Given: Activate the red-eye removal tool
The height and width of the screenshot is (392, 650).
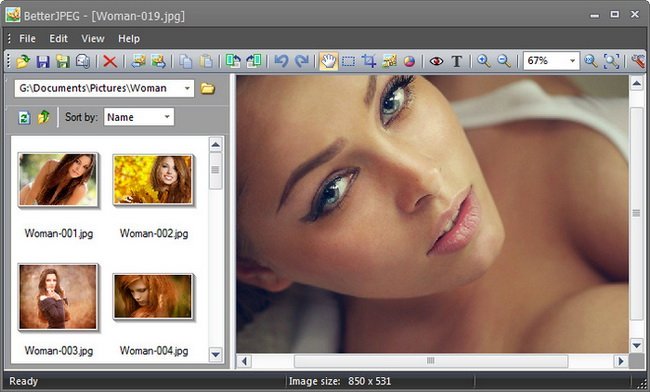Looking at the screenshot, I should coord(436,61).
